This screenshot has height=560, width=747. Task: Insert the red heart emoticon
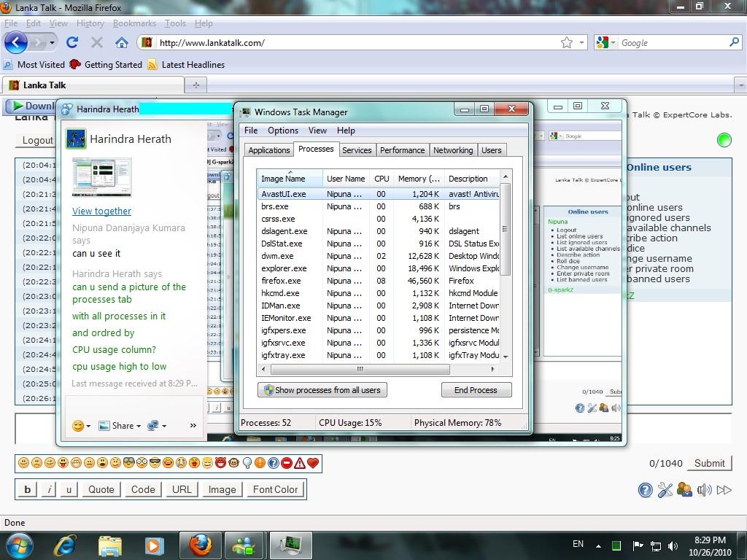[313, 463]
